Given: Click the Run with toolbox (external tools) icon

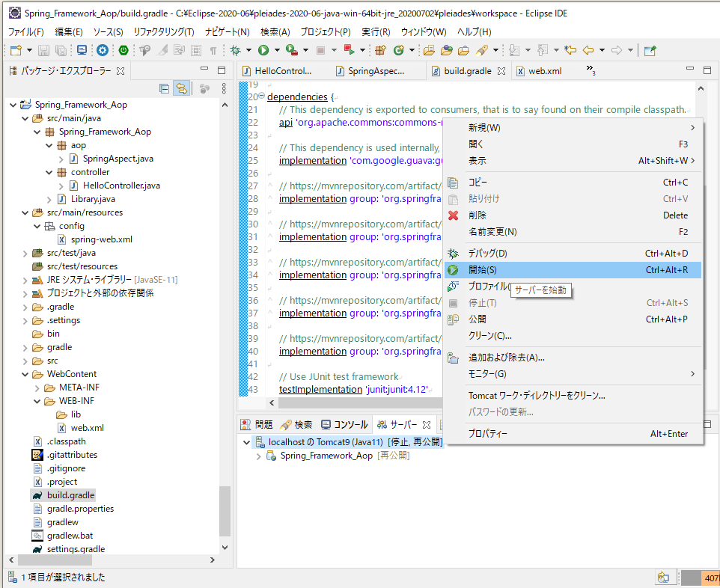Looking at the screenshot, I should (292, 50).
